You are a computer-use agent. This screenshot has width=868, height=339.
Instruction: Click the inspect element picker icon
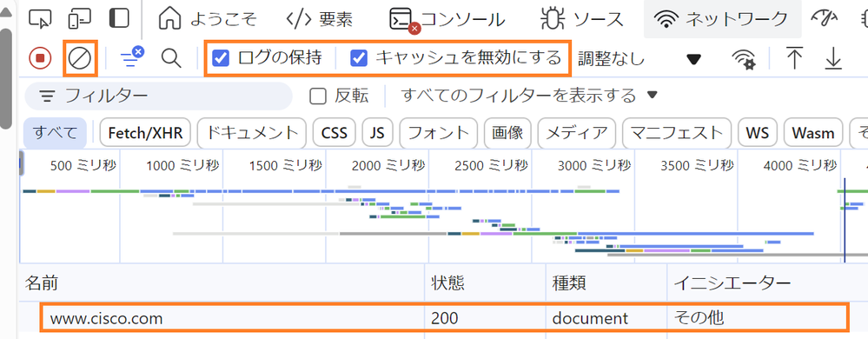pos(40,19)
